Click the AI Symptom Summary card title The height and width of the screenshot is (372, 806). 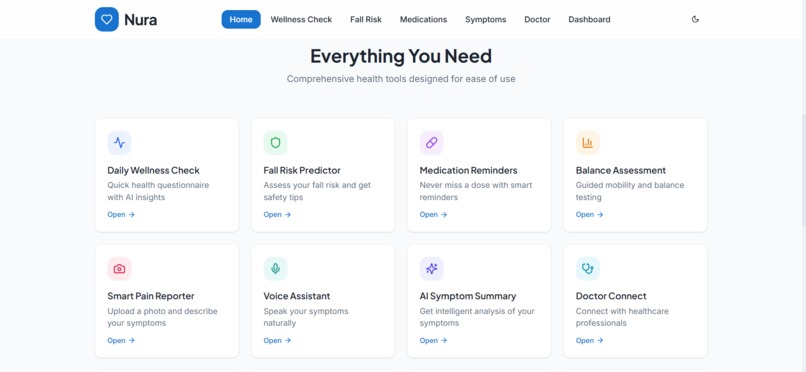click(x=468, y=296)
